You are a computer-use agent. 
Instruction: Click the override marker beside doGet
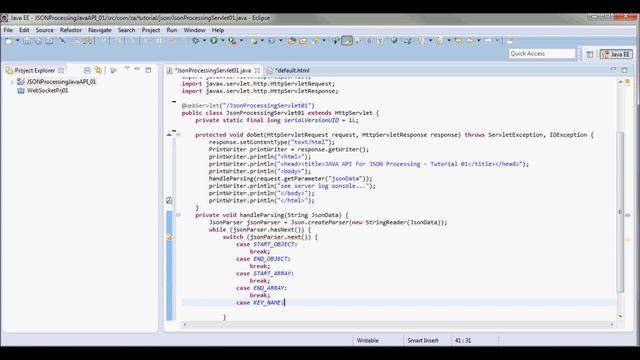coord(169,135)
